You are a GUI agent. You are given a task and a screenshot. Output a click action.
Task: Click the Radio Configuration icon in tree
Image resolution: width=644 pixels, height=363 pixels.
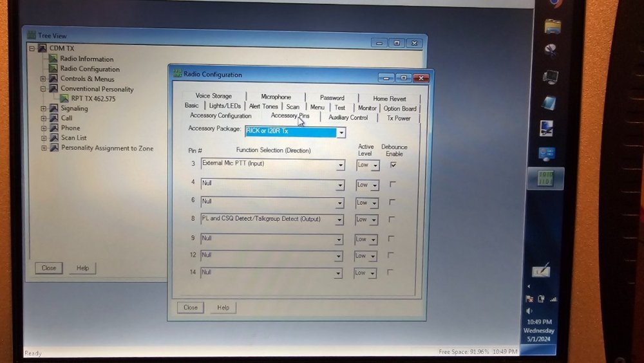coord(53,69)
